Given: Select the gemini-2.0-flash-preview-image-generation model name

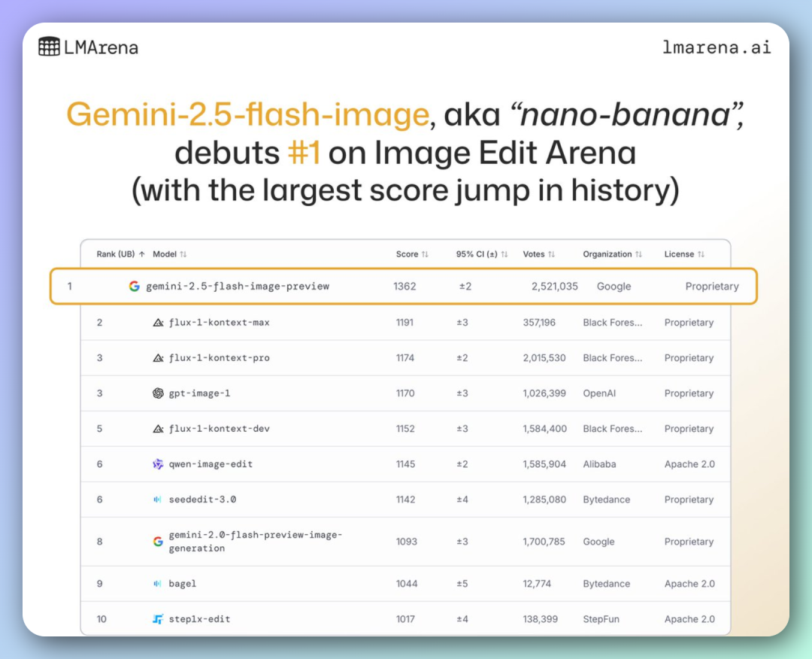Looking at the screenshot, I should pyautogui.click(x=256, y=542).
